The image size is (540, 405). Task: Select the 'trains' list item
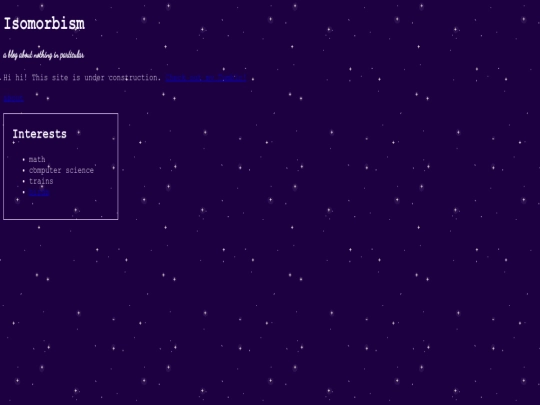click(x=41, y=181)
